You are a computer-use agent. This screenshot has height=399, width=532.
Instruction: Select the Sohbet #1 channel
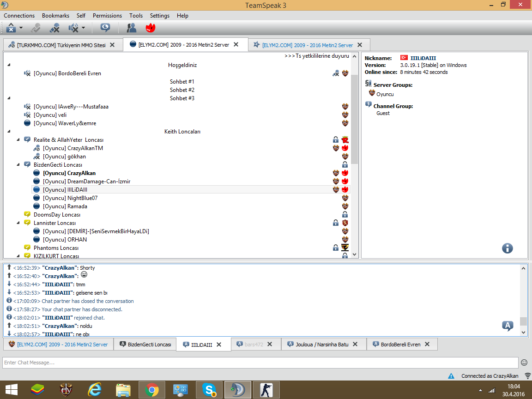(x=182, y=81)
